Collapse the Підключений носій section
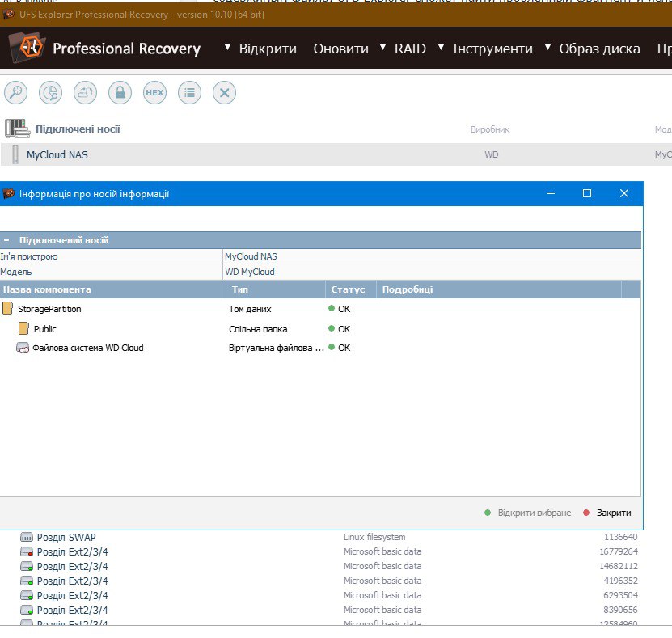This screenshot has height=638, width=672. 6,240
